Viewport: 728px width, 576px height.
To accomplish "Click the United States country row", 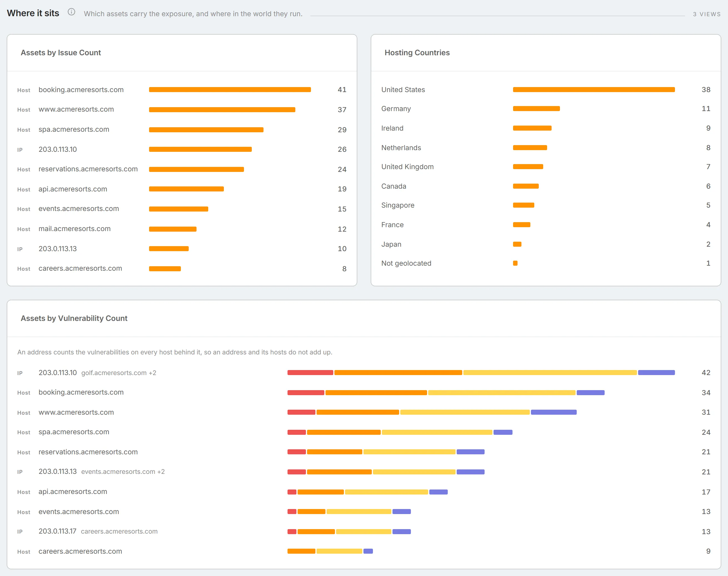I will click(x=546, y=90).
